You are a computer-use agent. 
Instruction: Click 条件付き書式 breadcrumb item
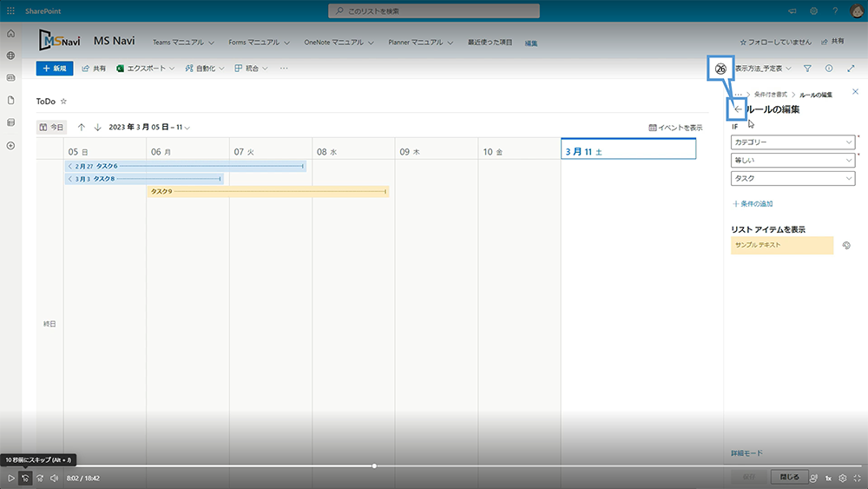coord(771,95)
